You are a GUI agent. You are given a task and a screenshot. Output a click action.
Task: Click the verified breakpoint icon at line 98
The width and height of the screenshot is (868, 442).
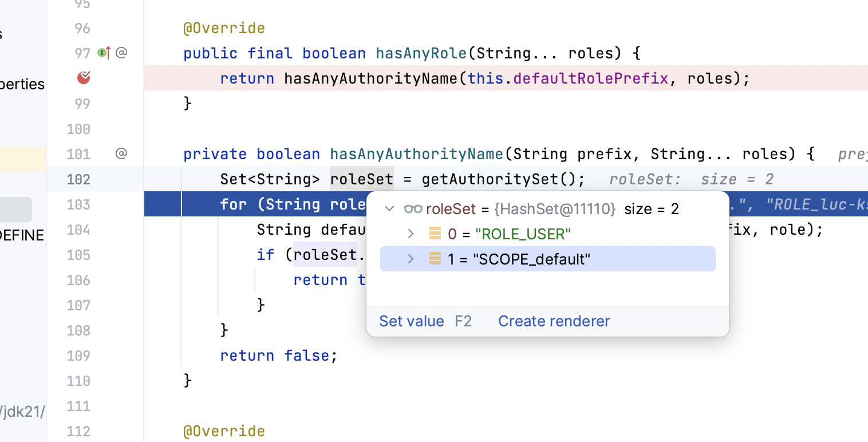point(83,77)
